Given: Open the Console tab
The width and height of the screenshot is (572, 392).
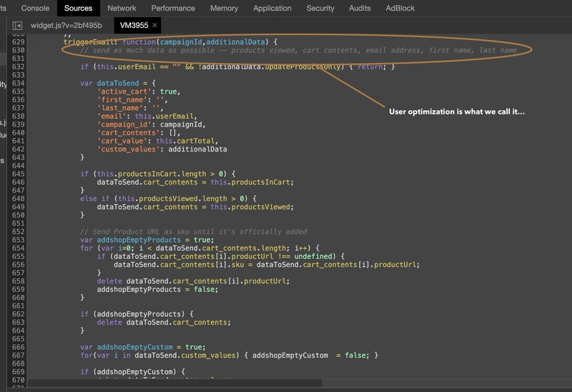Looking at the screenshot, I should tap(35, 8).
